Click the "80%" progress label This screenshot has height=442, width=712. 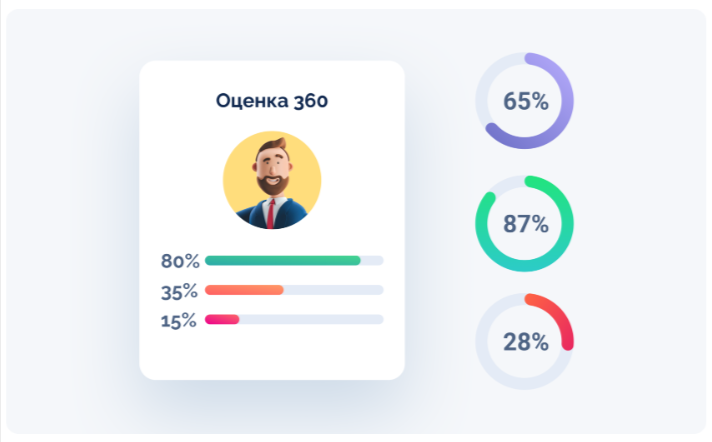(x=180, y=261)
